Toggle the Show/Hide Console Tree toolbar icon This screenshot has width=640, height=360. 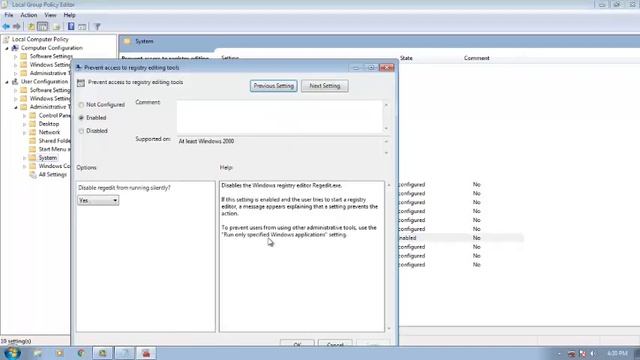(42, 27)
